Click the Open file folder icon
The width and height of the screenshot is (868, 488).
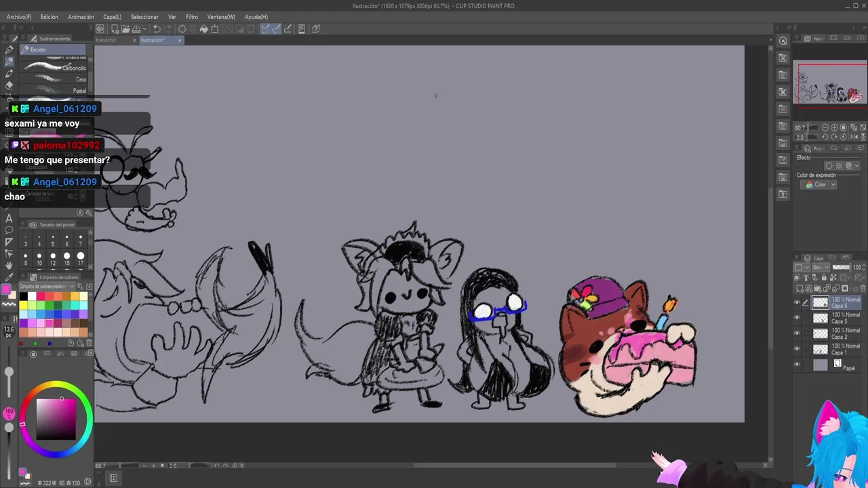(125, 29)
